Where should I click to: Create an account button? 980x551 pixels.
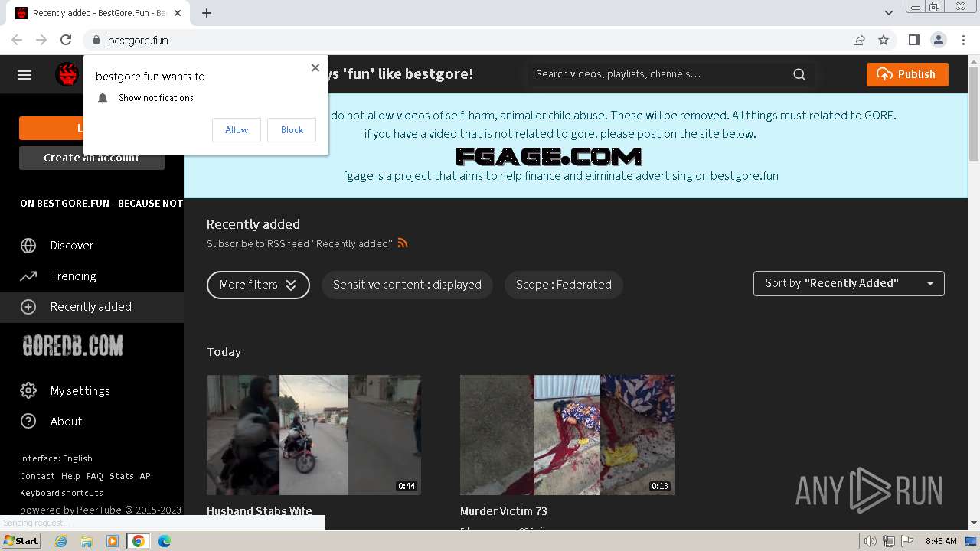tap(92, 158)
